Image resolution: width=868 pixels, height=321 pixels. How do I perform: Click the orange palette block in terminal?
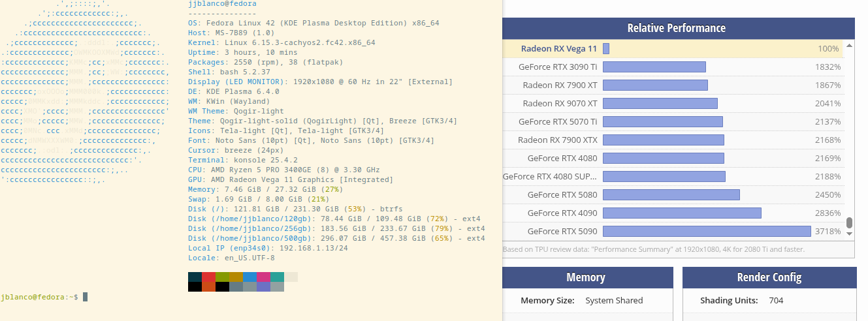tap(208, 286)
